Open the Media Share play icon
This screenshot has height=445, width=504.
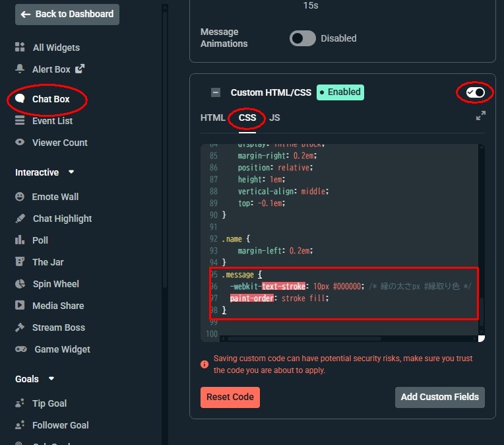coord(20,306)
